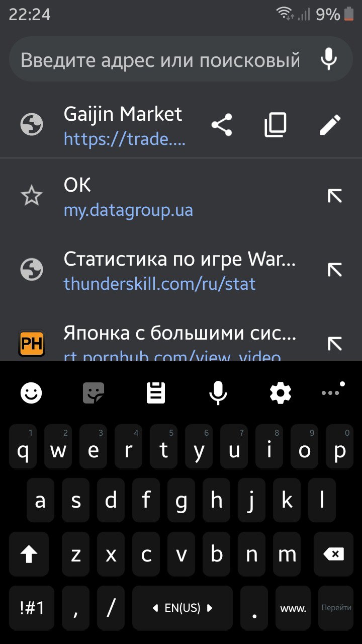
Task: Tap the Перейти go key
Action: click(336, 608)
